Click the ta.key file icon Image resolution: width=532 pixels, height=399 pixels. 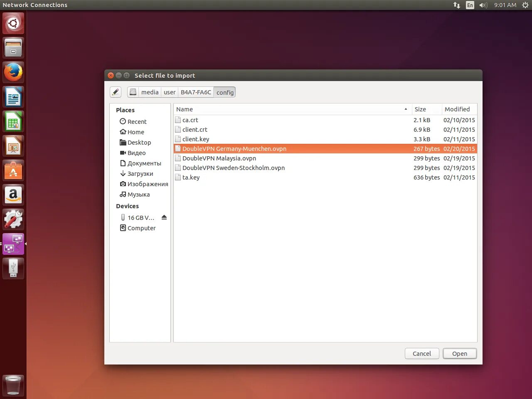[178, 177]
